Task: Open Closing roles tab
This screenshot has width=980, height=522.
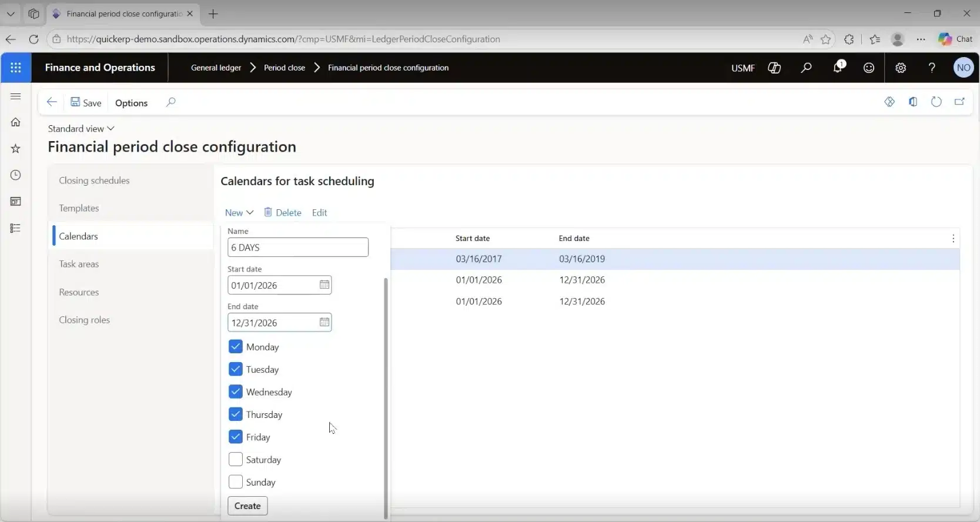Action: point(84,320)
